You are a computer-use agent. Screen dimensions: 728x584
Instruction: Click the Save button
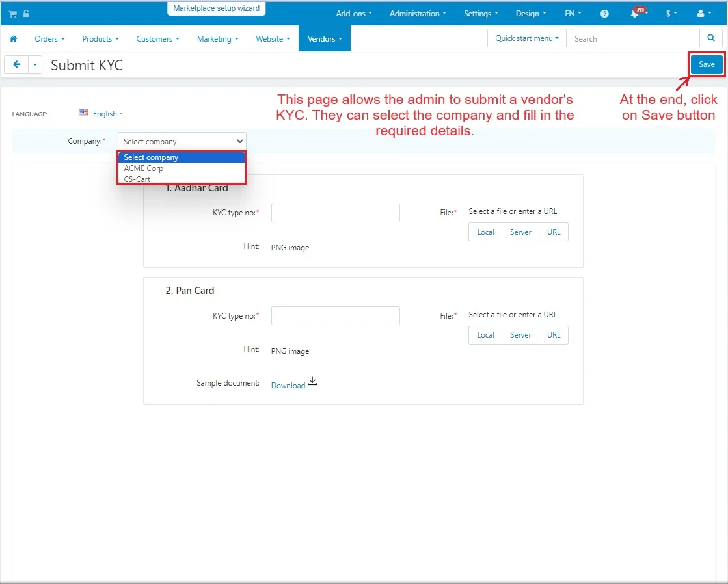[x=707, y=64]
